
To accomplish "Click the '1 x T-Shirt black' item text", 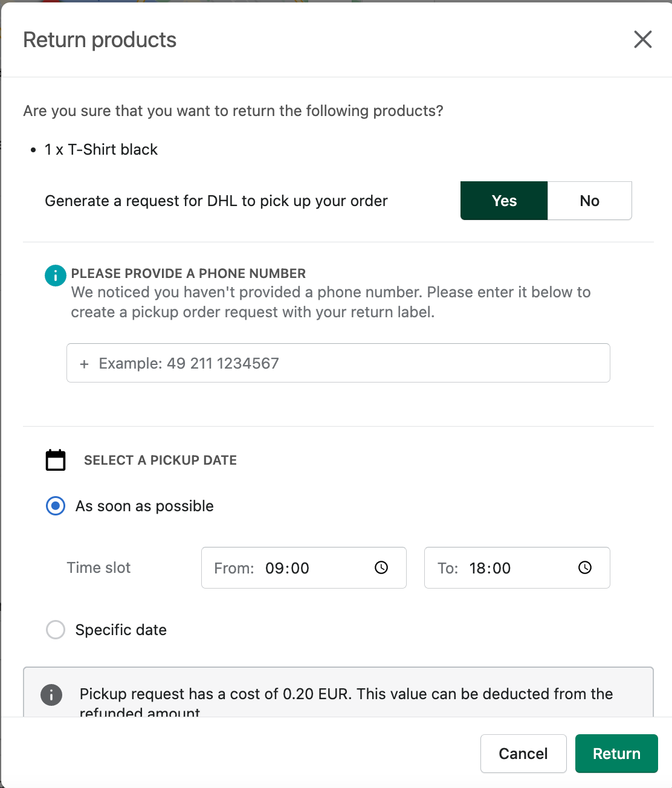I will coord(101,149).
